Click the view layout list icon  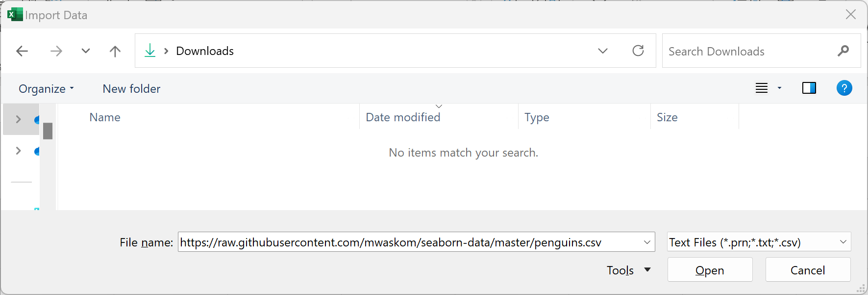coord(762,88)
